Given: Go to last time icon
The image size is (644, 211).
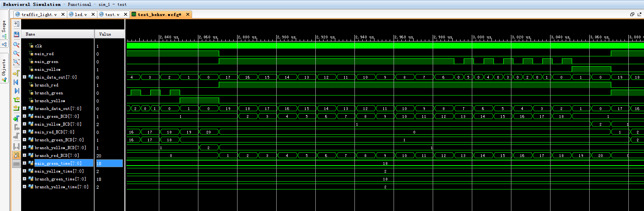Looking at the screenshot, I should click(16, 91).
